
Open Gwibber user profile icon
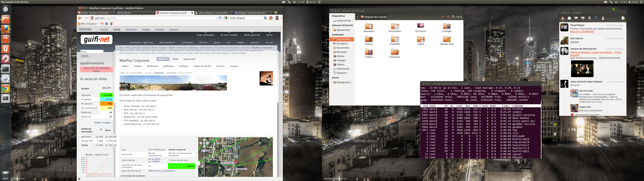603,18
